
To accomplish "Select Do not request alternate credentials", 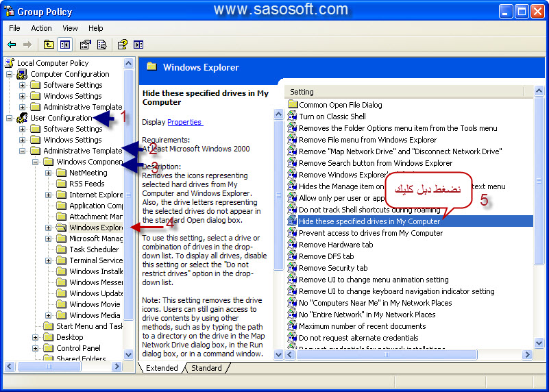I will (358, 338).
